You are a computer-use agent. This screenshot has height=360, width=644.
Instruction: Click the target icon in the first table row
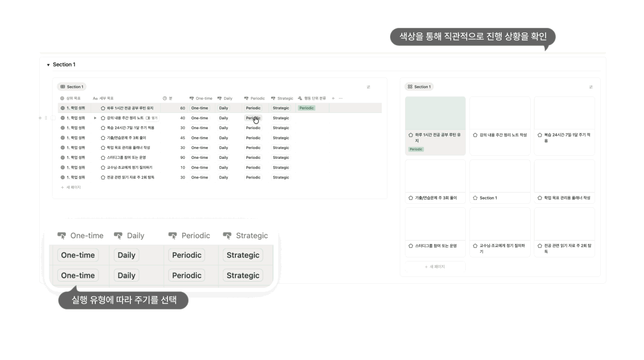[x=63, y=108]
